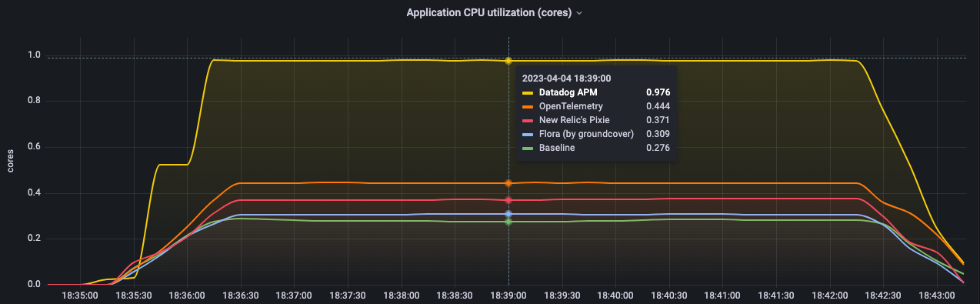Click the Baseline tooltip color swatch
Screen dimensions: 980x304
click(528, 148)
